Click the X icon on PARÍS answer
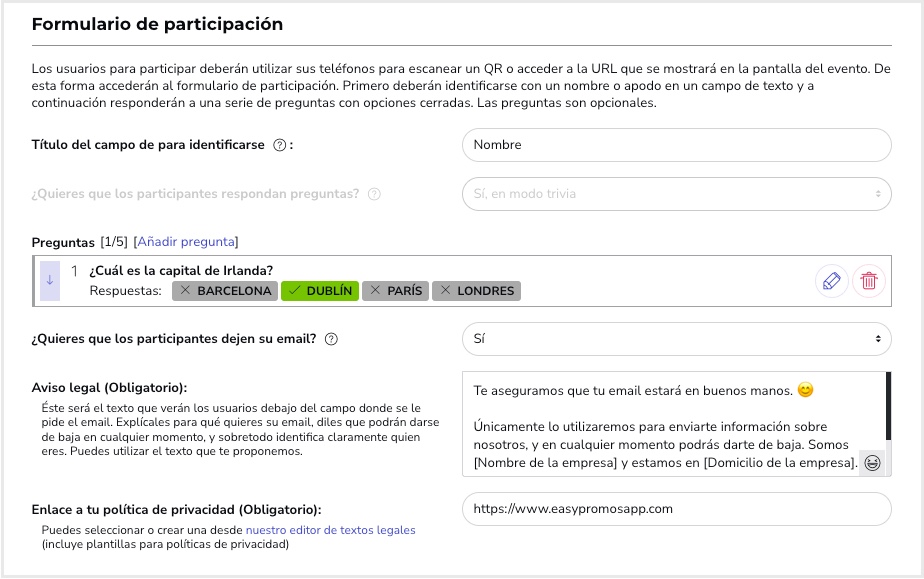924x579 pixels. (375, 290)
